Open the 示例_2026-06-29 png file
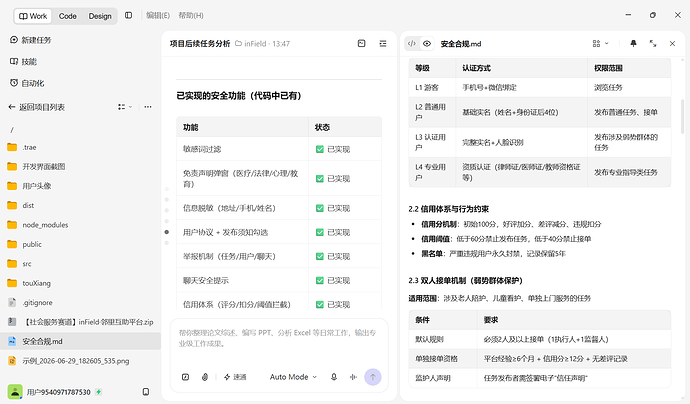The image size is (690, 404). tap(80, 361)
